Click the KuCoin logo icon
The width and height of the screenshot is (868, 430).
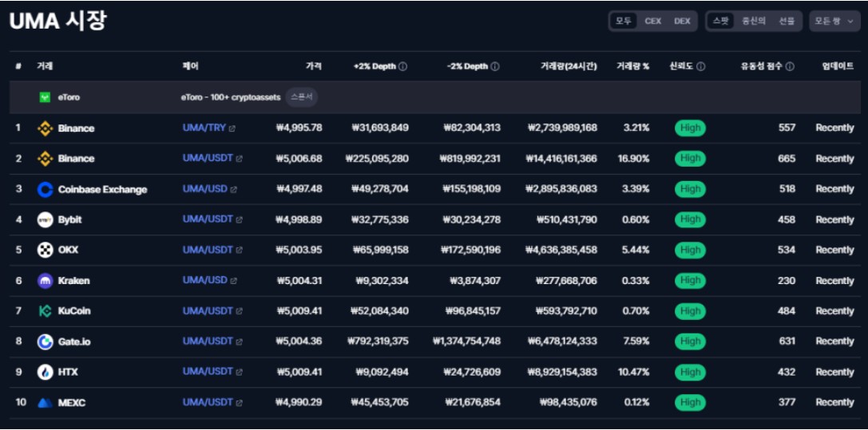coord(45,311)
